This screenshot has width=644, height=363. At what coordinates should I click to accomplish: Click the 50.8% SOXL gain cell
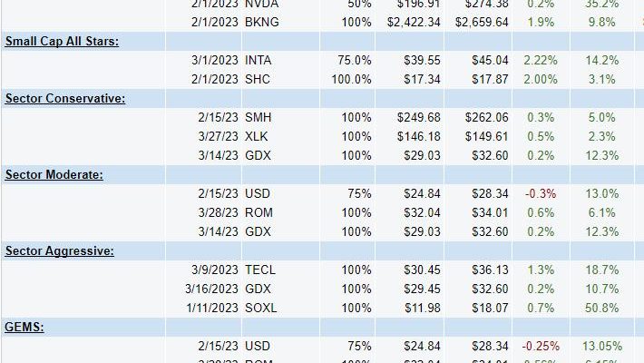(x=601, y=308)
